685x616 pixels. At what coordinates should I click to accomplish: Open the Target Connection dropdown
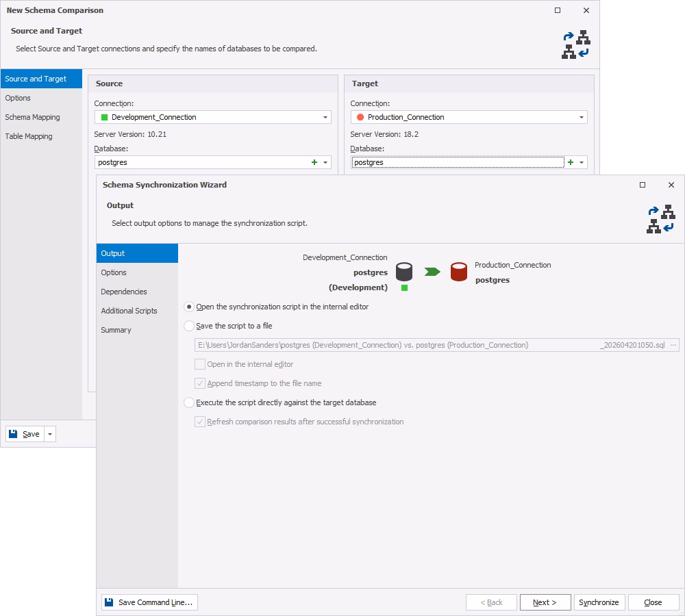(x=581, y=117)
